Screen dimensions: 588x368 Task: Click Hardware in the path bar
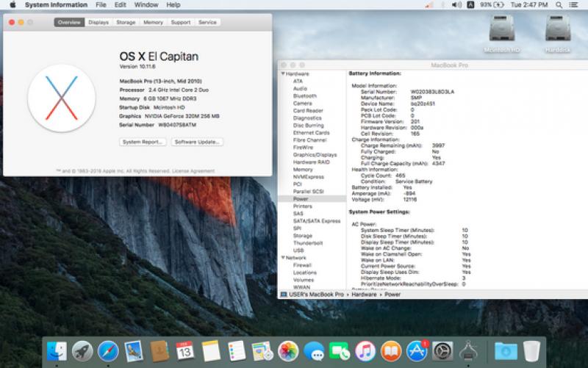tap(364, 295)
